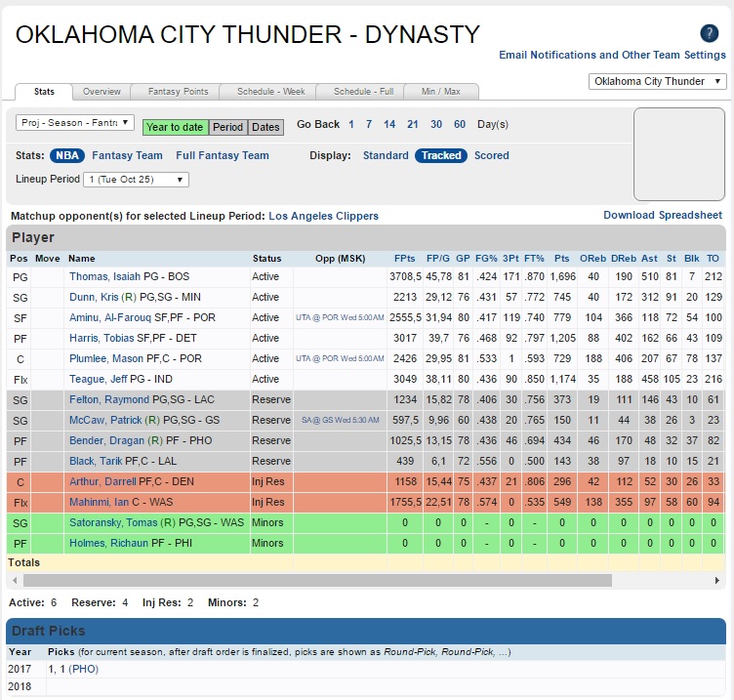Open Dunn, Kris player page

(94, 297)
